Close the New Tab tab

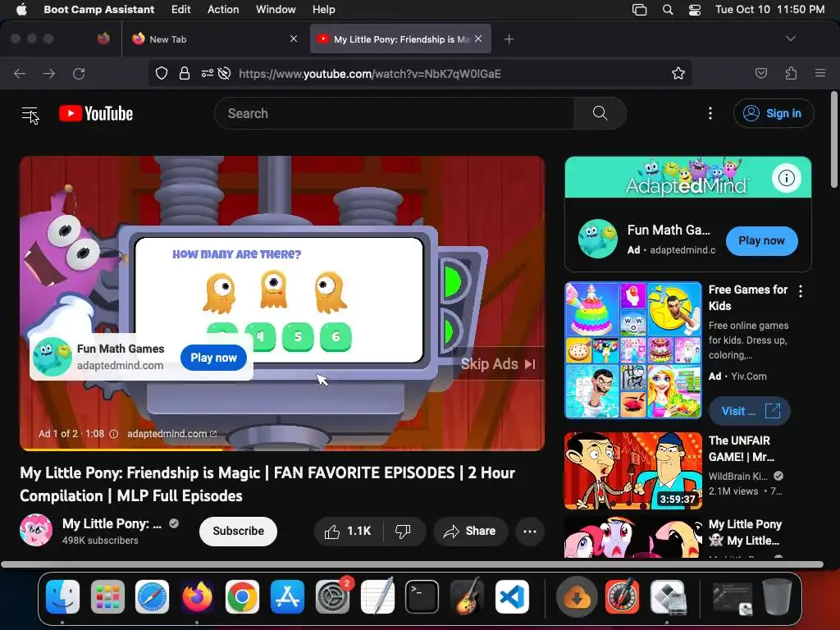click(x=294, y=39)
